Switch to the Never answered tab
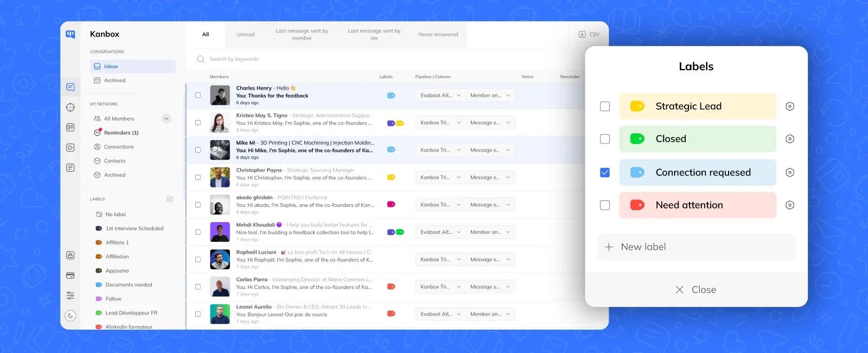 tap(438, 34)
